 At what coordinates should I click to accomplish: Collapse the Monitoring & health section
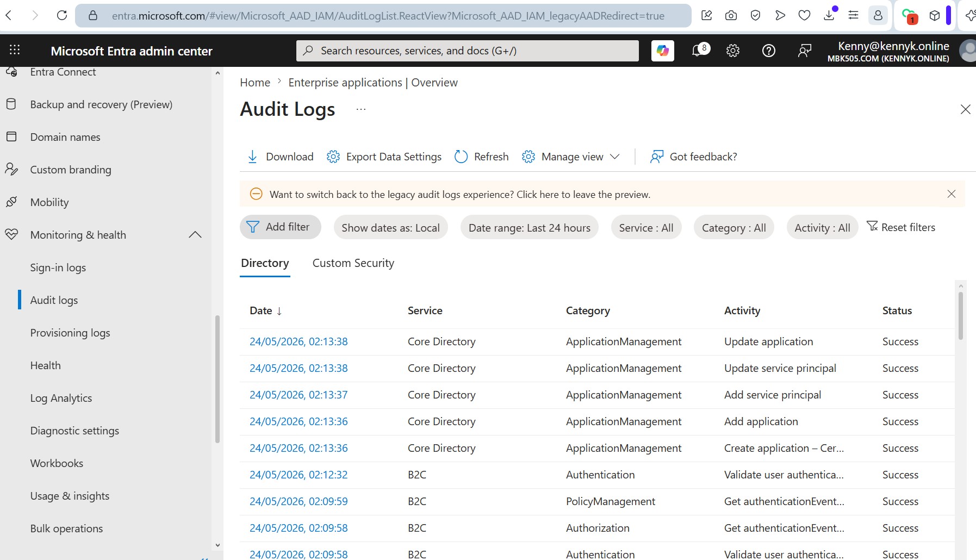point(195,234)
